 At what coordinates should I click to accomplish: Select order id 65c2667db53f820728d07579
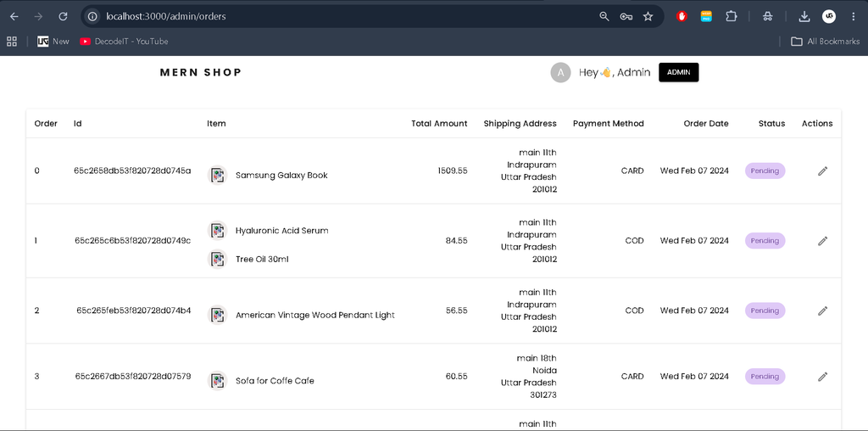coord(133,376)
